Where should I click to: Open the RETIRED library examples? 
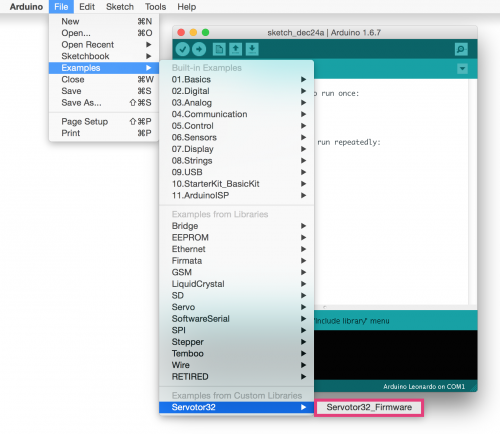pos(237,377)
